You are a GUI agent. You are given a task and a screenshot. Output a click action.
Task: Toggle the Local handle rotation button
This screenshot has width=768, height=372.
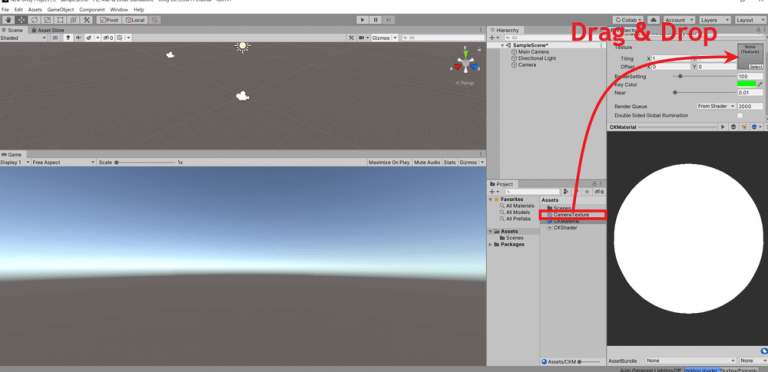click(135, 20)
